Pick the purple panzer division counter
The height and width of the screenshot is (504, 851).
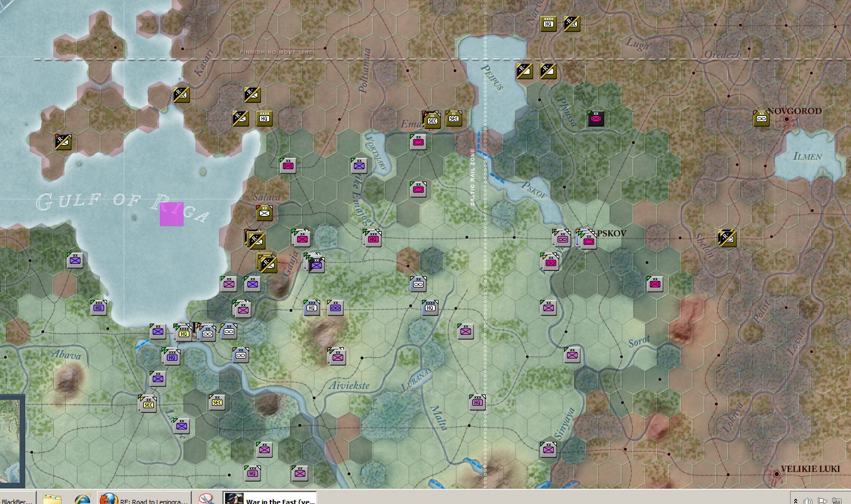tap(336, 308)
